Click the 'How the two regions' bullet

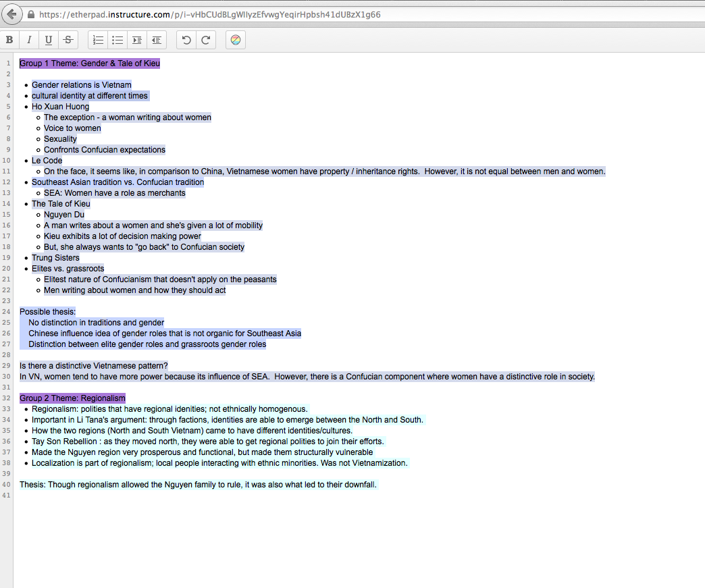coord(192,430)
